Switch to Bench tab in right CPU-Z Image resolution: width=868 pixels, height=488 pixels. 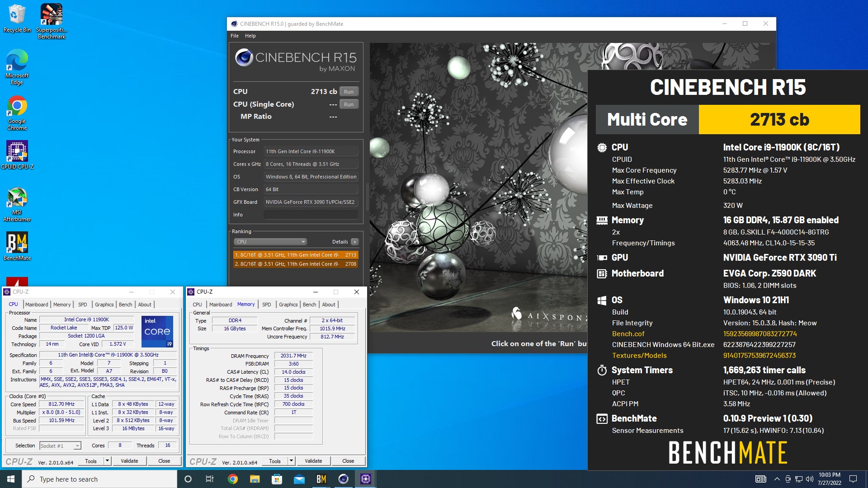tap(310, 305)
